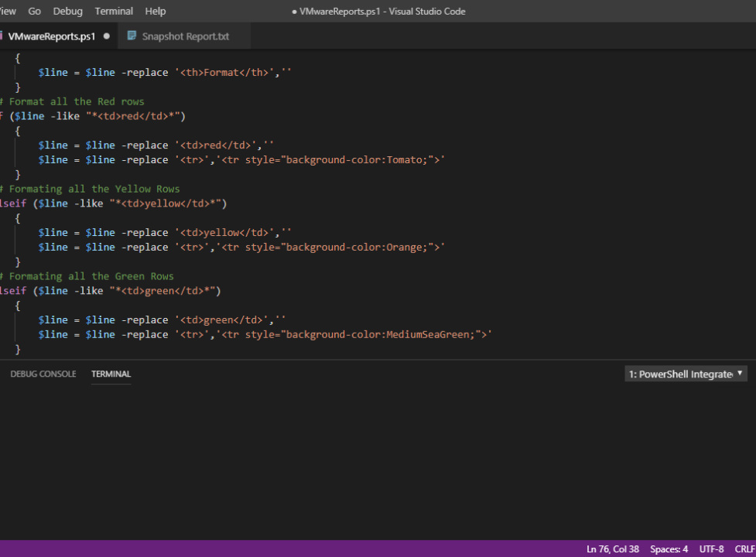The width and height of the screenshot is (756, 557).
Task: Open the Debug menu
Action: [67, 11]
